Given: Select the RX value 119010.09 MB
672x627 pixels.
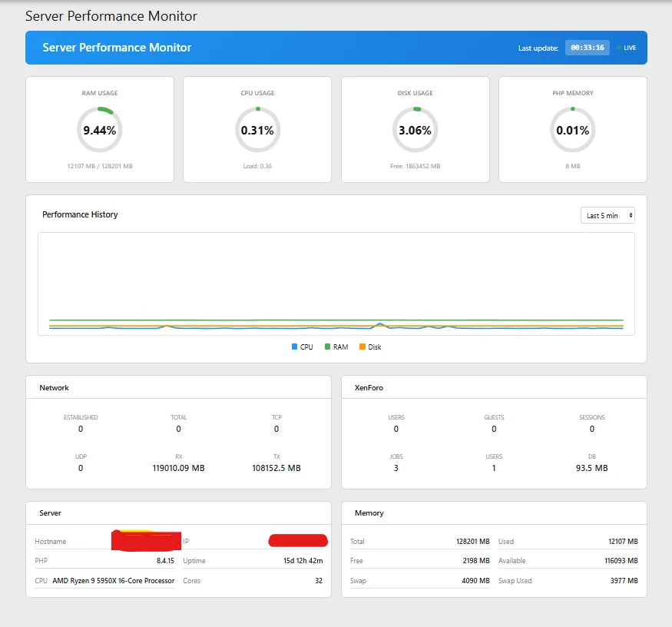Looking at the screenshot, I should (x=179, y=468).
